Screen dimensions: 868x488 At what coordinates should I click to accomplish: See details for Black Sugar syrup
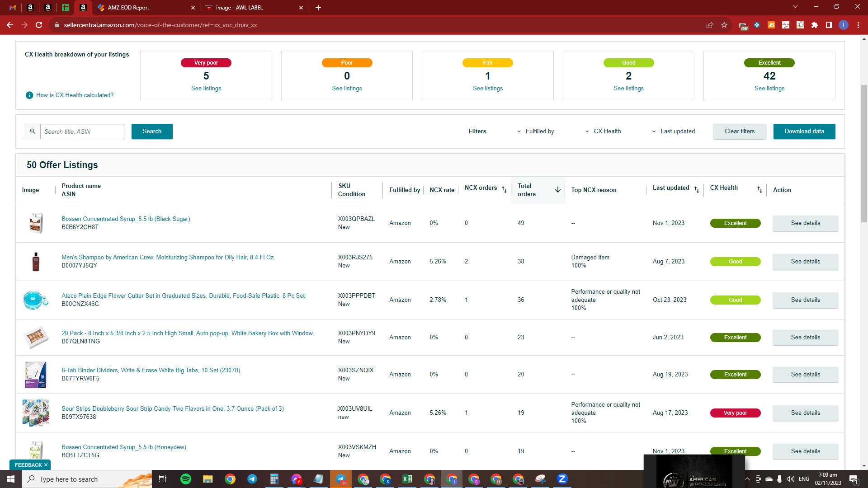point(805,223)
